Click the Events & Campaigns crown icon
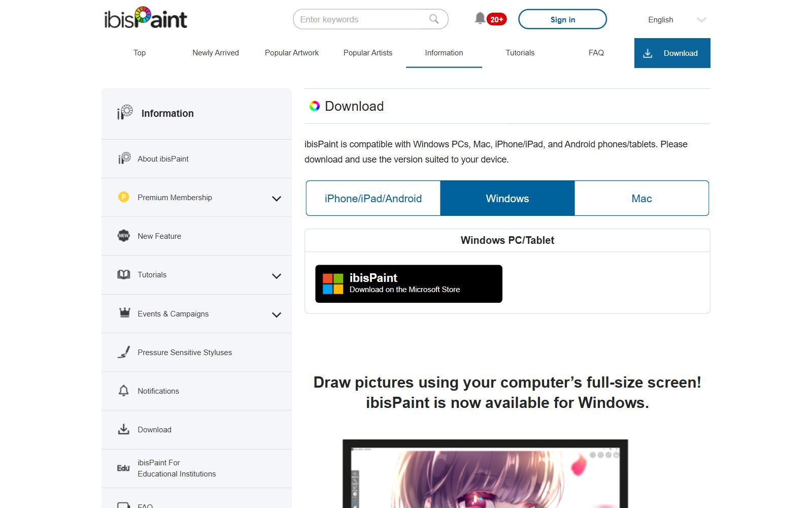812x508 pixels. (x=124, y=312)
